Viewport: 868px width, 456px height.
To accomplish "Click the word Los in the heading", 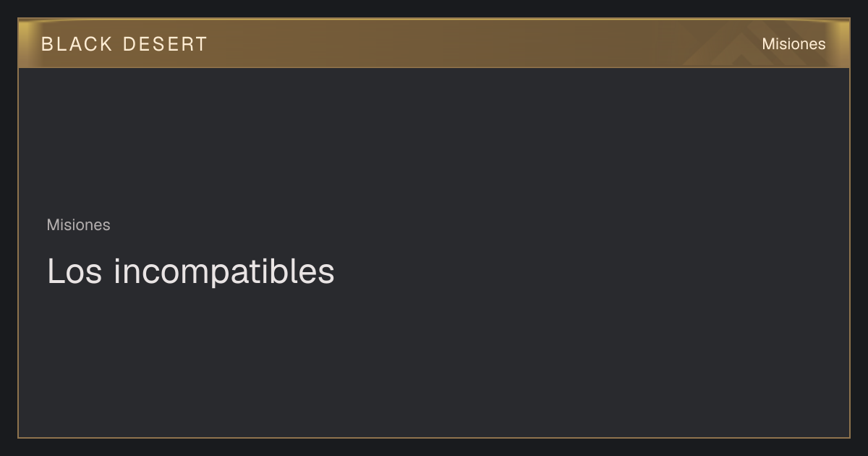I will (x=75, y=271).
